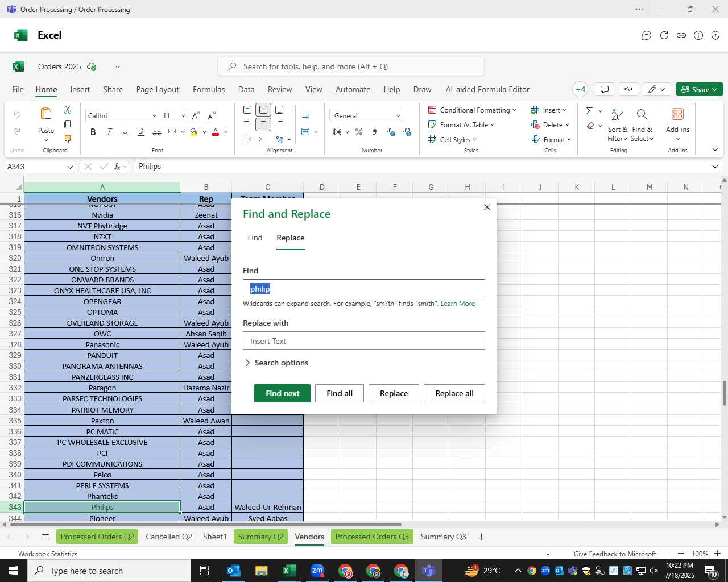728x582 pixels.
Task: Toggle Strikethrough formatting
Action: tap(156, 132)
